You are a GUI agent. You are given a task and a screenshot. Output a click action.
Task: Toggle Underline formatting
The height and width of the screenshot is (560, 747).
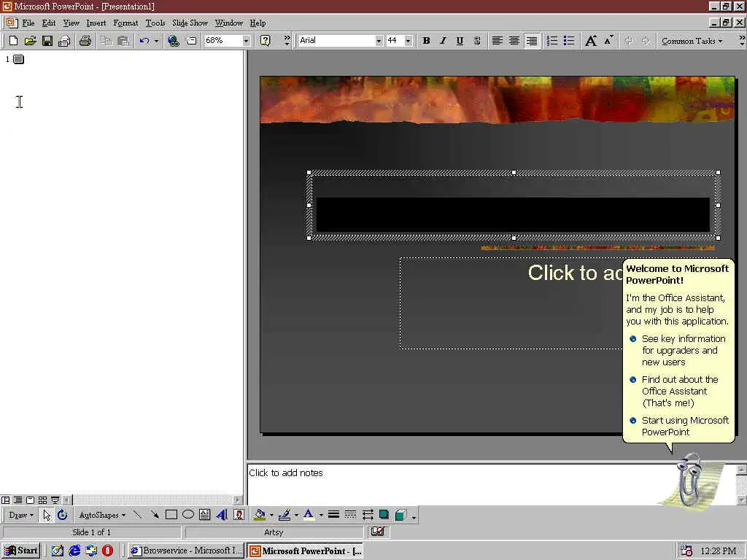pyautogui.click(x=460, y=41)
